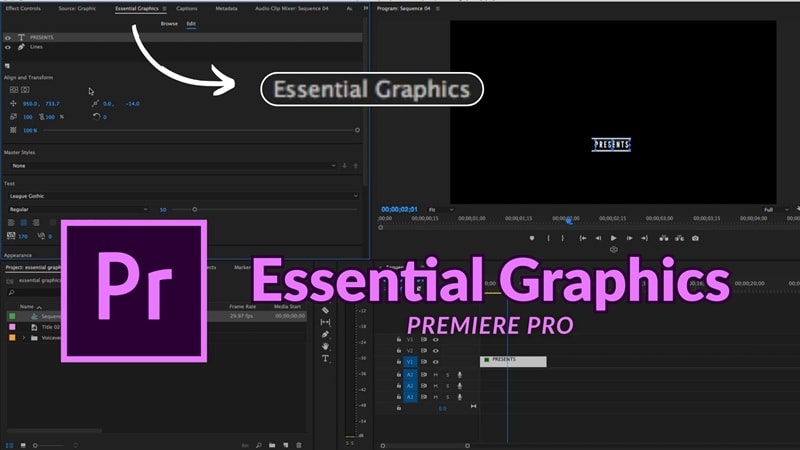Click Add Marker in the Program monitor
The image size is (800, 450).
point(532,238)
